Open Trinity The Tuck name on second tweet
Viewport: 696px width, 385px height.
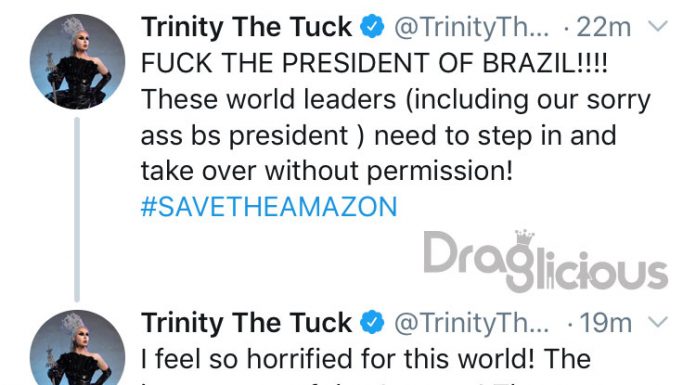click(246, 322)
